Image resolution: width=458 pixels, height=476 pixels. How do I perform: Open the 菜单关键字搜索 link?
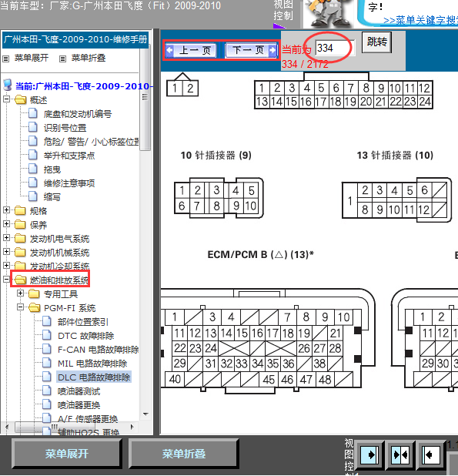tap(420, 21)
